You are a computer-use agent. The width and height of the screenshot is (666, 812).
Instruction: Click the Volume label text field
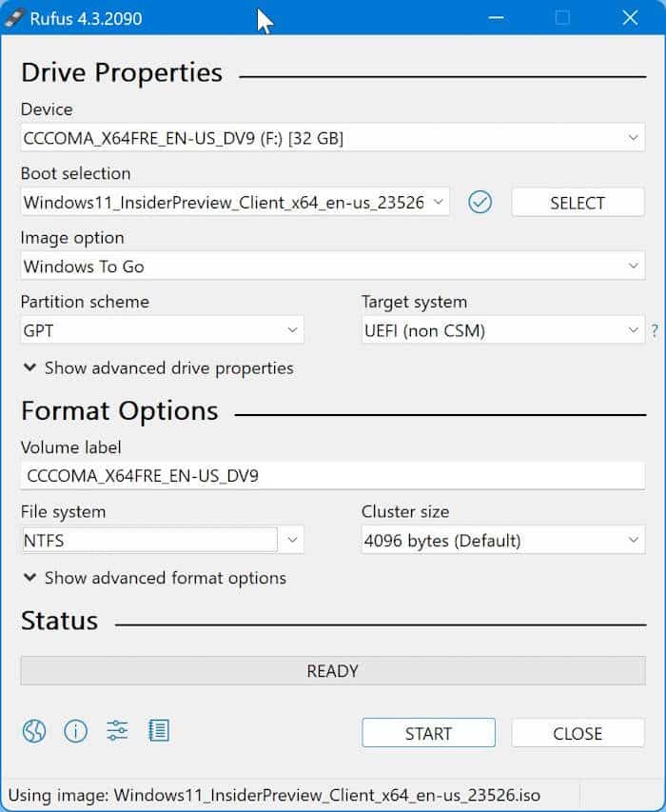pyautogui.click(x=332, y=476)
